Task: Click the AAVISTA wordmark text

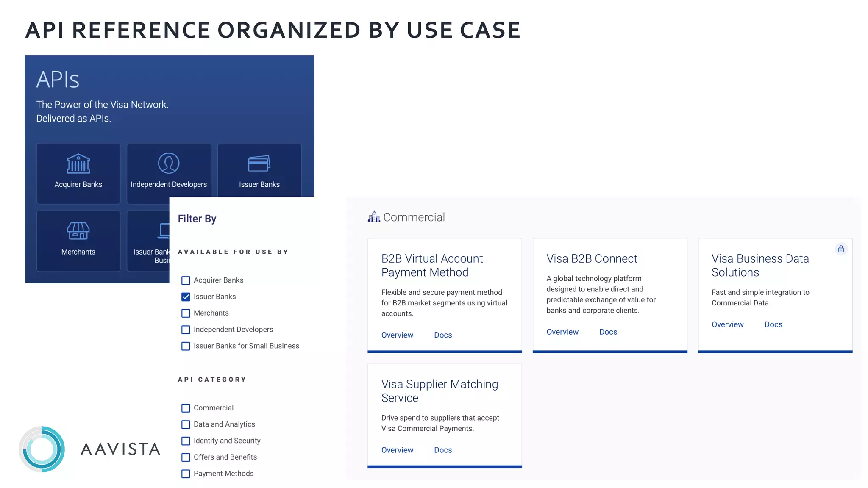Action: (x=120, y=449)
